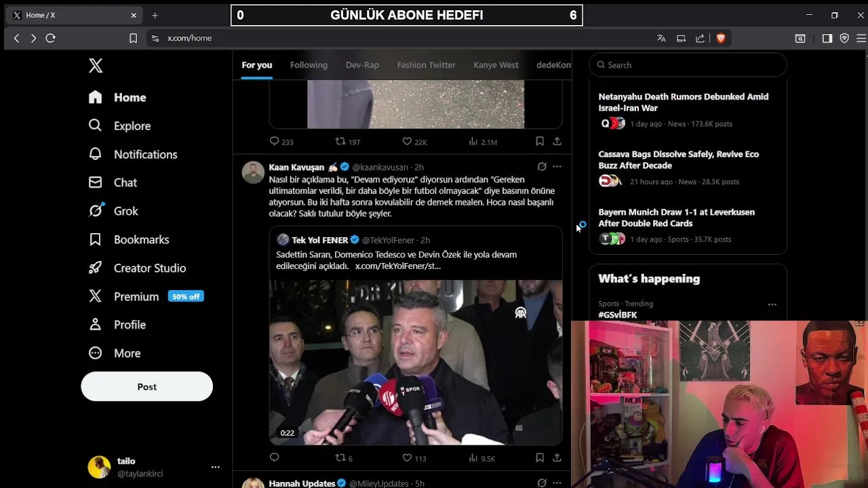Open the Dev-Rap list tab
The width and height of the screenshot is (868, 488).
362,65
